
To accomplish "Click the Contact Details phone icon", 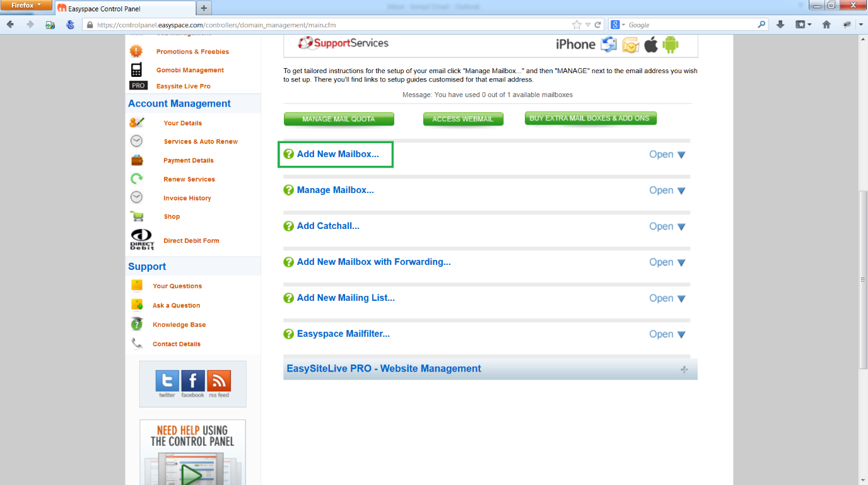I will (137, 343).
